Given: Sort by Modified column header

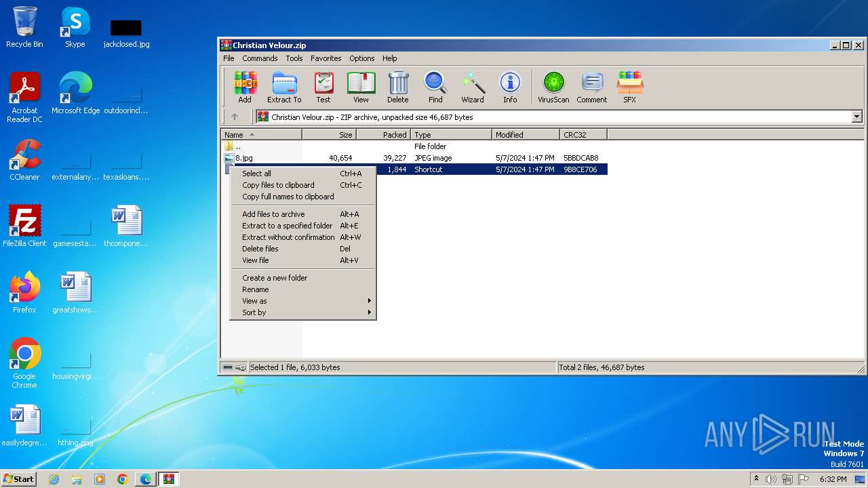Looking at the screenshot, I should pyautogui.click(x=526, y=135).
